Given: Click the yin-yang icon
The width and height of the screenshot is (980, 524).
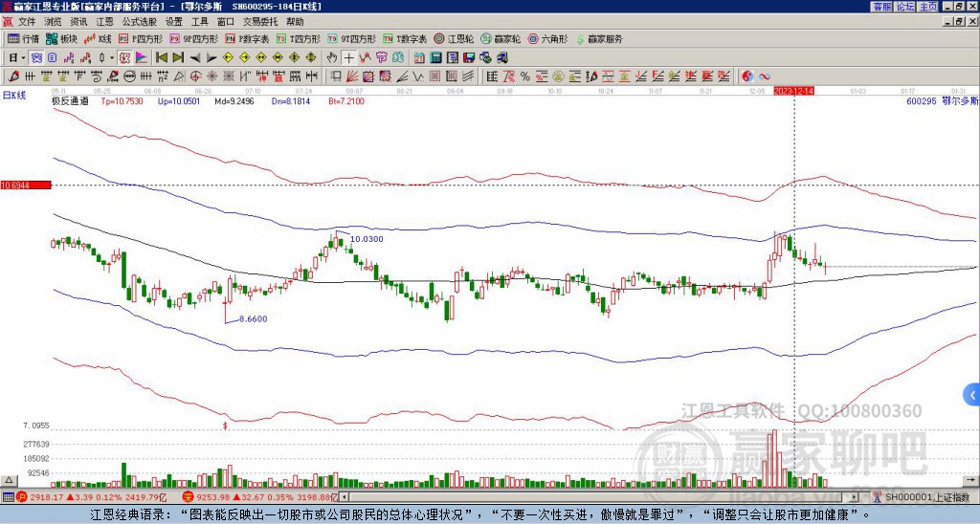Looking at the screenshot, I should (x=747, y=76).
